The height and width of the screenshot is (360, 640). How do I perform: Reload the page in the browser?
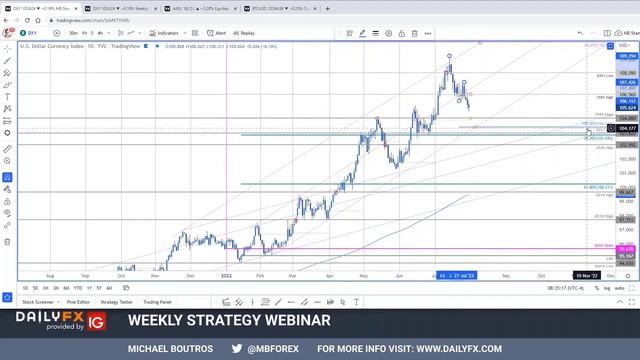27,20
